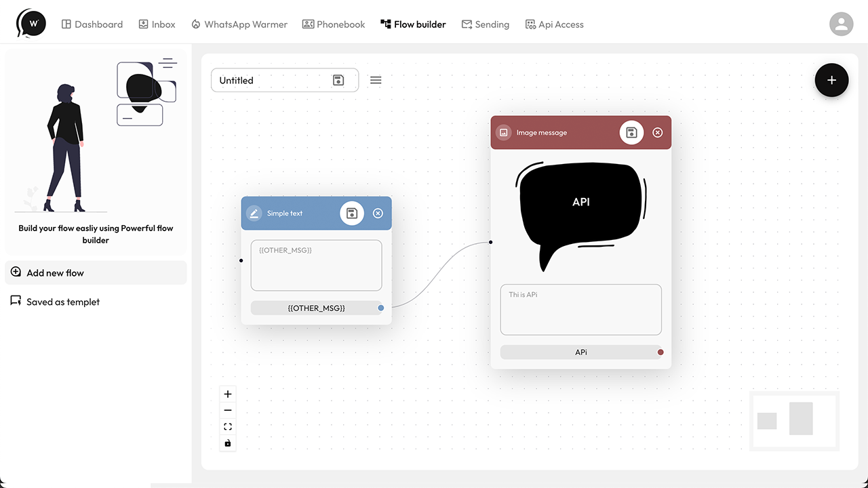The image size is (868, 488).
Task: Remove the Image message node via its close icon
Action: [x=657, y=132]
